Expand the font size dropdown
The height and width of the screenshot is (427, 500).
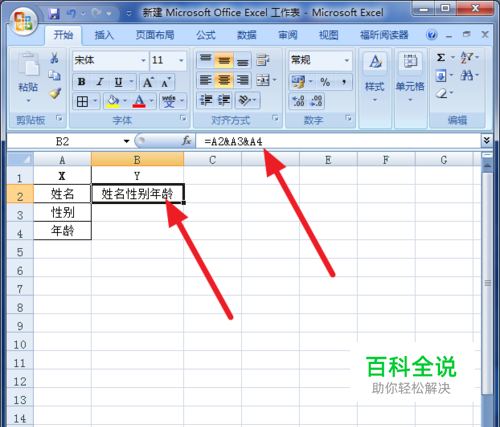click(181, 60)
